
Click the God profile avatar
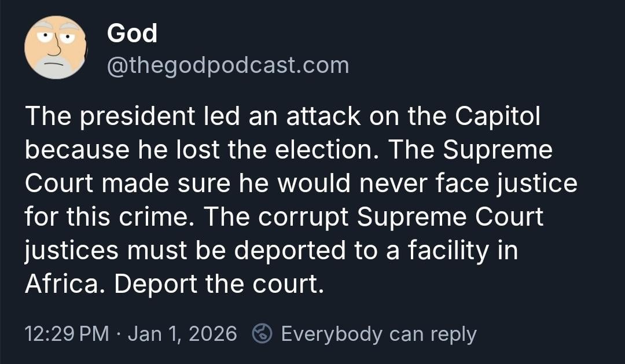click(x=56, y=47)
